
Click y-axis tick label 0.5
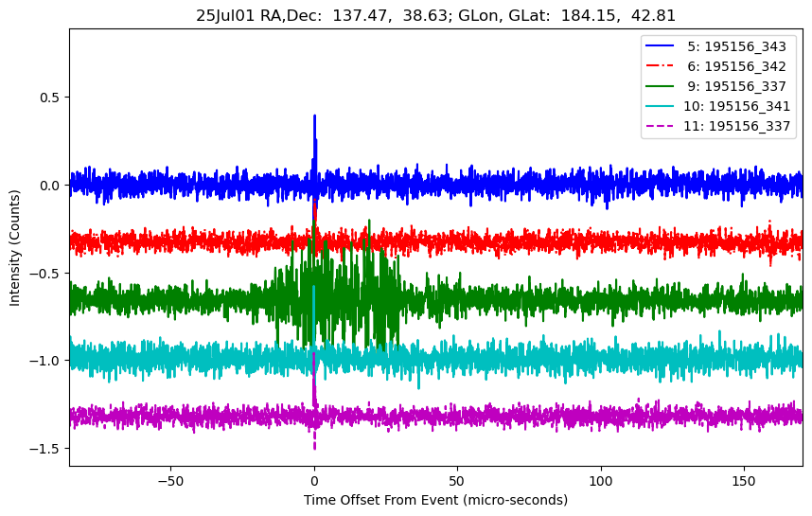(50, 98)
